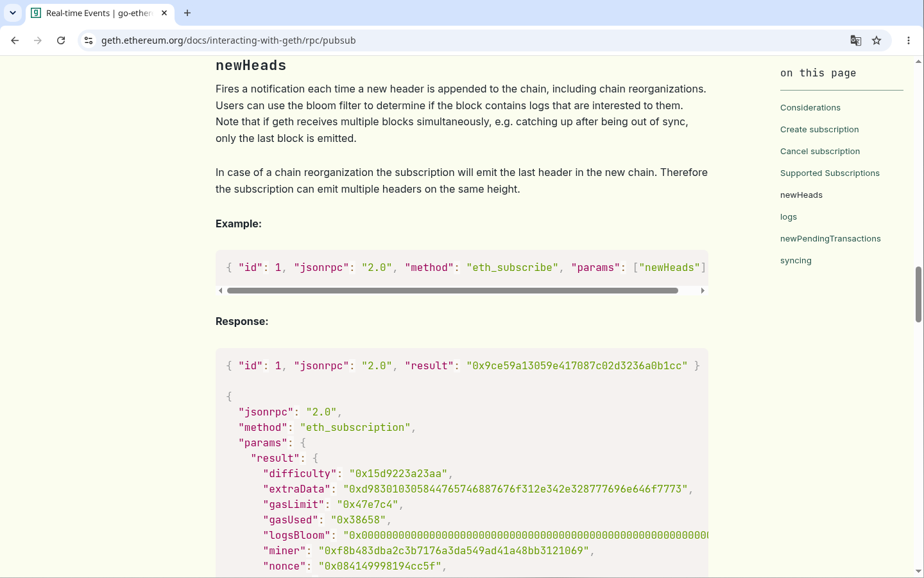Jump to the syncing section link

tap(796, 260)
